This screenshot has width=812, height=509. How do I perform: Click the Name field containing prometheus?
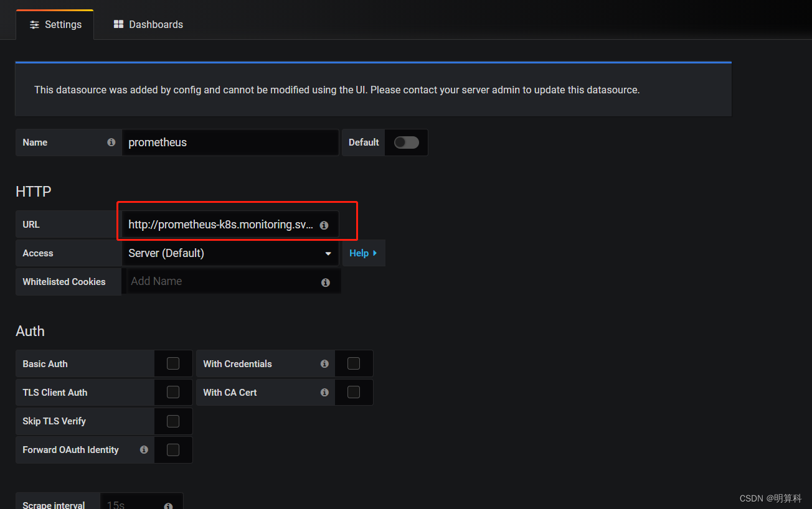pyautogui.click(x=230, y=142)
